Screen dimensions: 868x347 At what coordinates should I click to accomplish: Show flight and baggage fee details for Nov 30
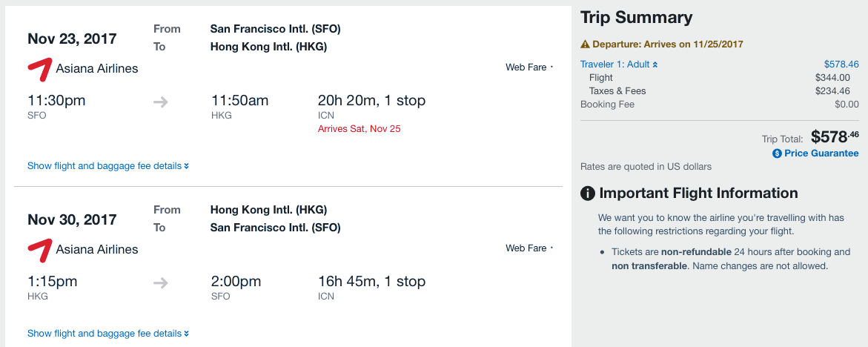point(107,334)
